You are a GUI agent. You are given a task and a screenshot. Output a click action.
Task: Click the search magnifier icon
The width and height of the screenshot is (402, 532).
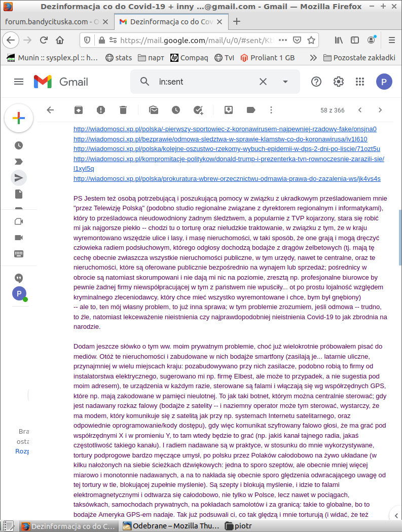point(144,82)
